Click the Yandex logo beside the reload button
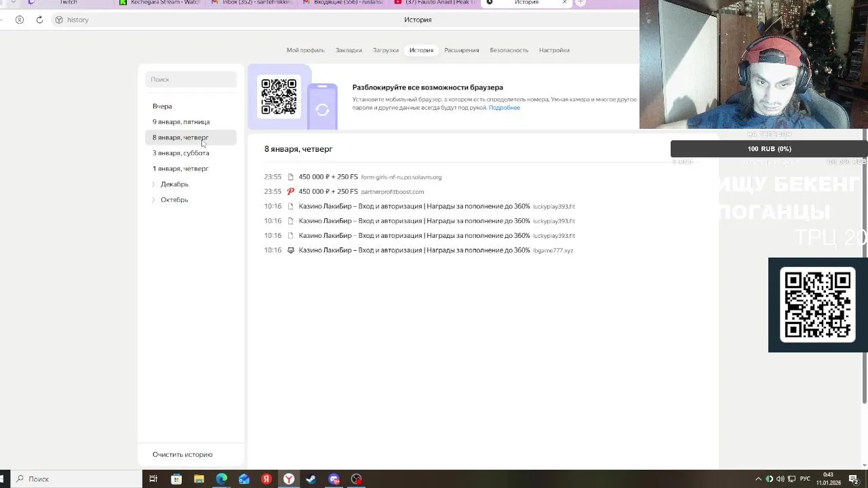Image resolution: width=868 pixels, height=488 pixels. click(19, 20)
